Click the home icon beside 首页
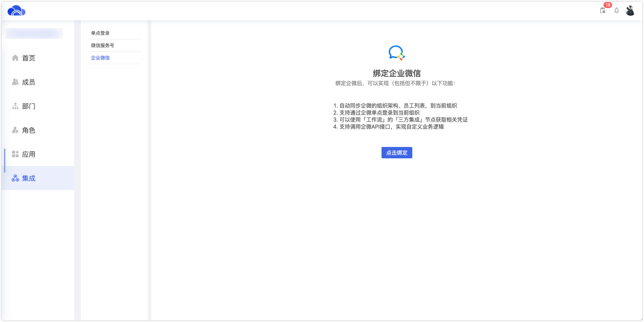 pos(15,58)
